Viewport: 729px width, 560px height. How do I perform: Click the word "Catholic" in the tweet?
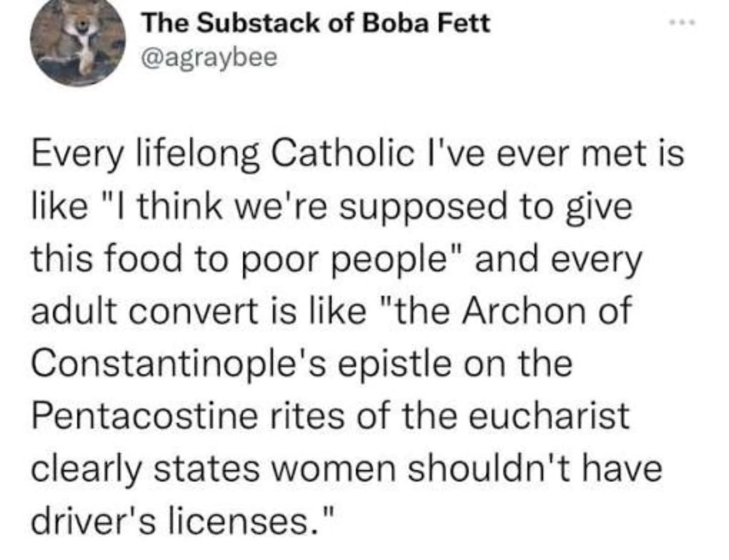(342, 154)
